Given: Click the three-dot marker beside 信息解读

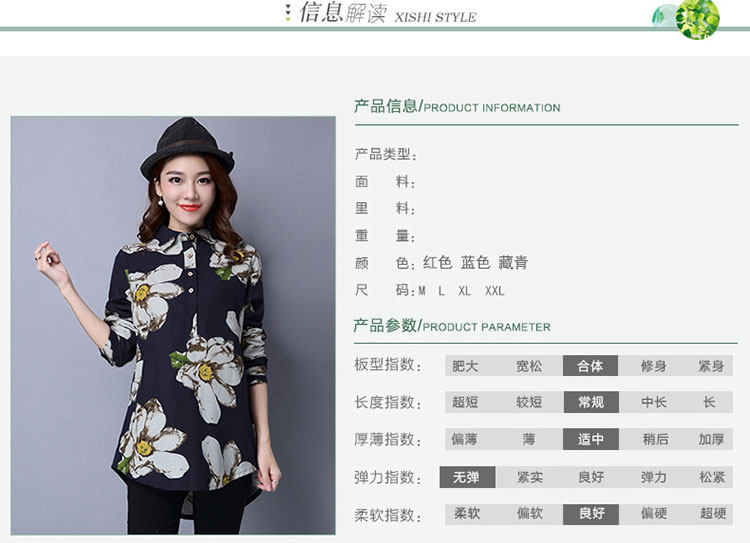Looking at the screenshot, I should point(287,13).
